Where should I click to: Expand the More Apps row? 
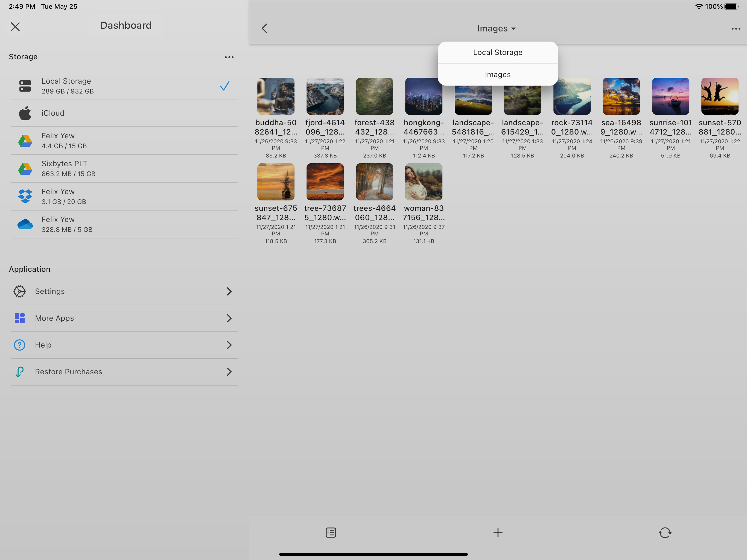coord(124,318)
